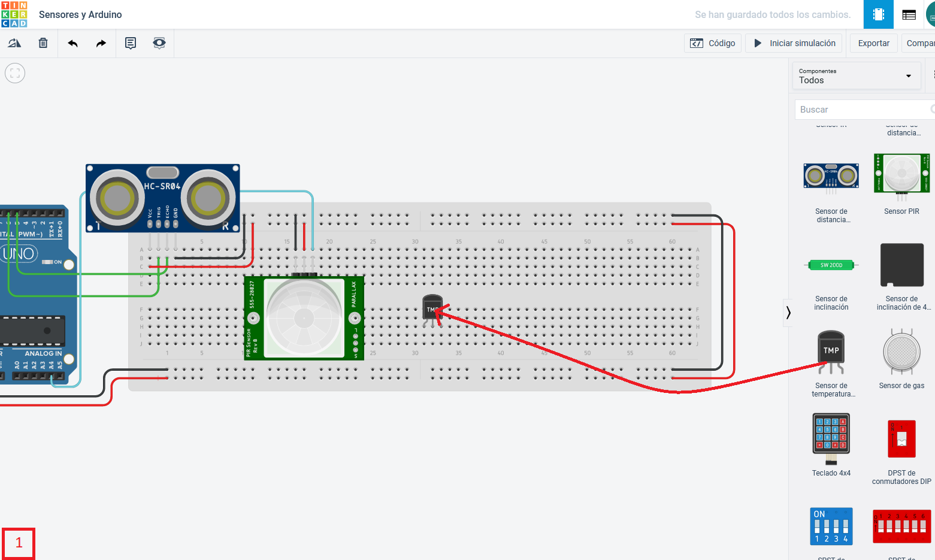Open the Código editor panel
The height and width of the screenshot is (560, 935).
tap(713, 43)
